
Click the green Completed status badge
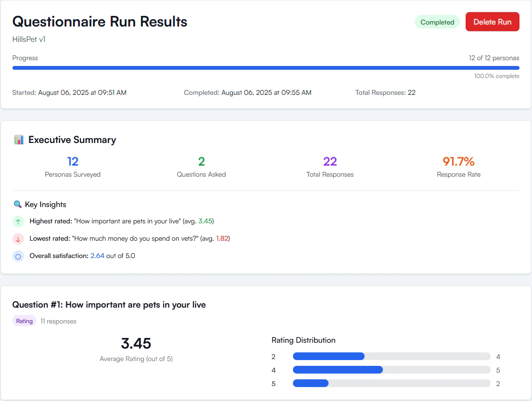tap(437, 22)
